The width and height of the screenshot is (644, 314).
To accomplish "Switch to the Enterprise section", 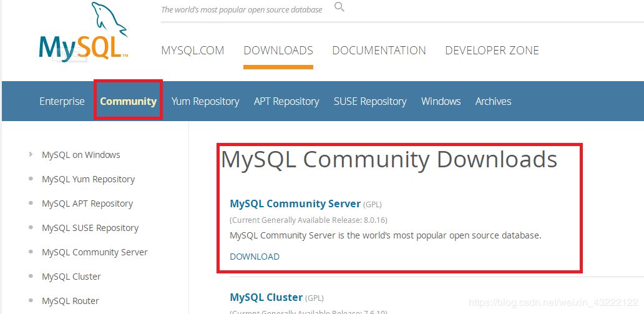I will pyautogui.click(x=62, y=101).
